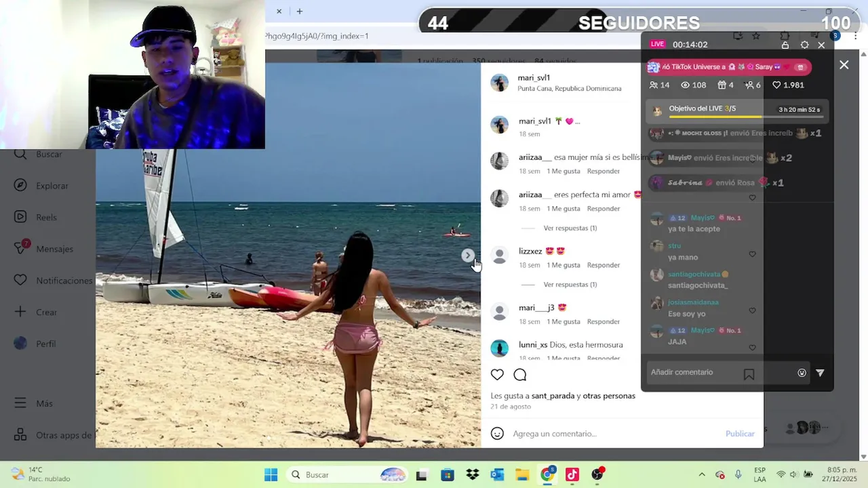
Task: Click the viewers count eye icon
Action: 685,85
